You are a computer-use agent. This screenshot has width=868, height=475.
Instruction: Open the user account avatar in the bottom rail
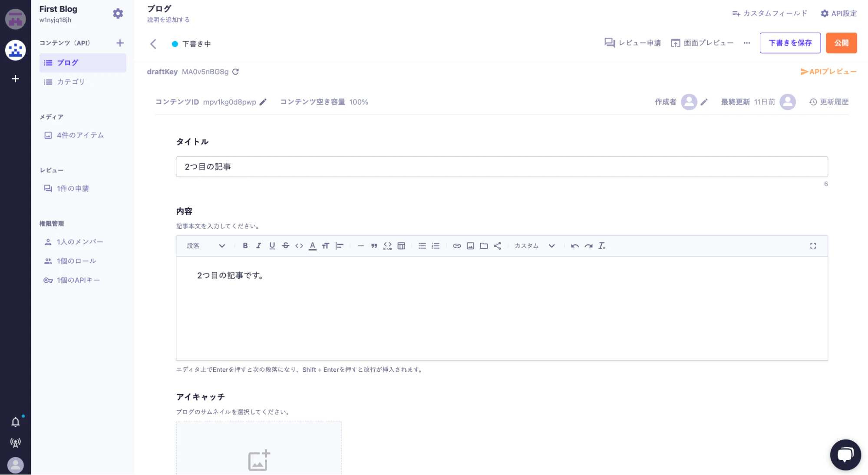(15, 465)
